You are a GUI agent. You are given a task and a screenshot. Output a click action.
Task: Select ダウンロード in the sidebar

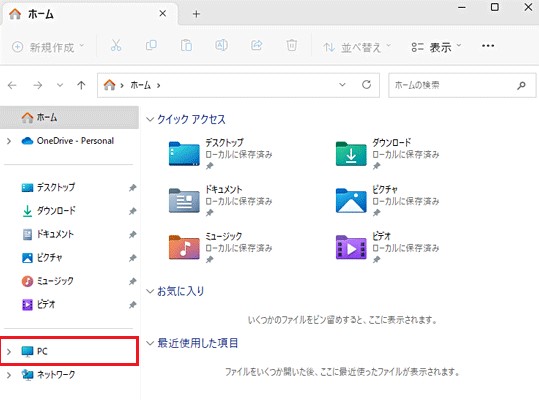tap(69, 211)
